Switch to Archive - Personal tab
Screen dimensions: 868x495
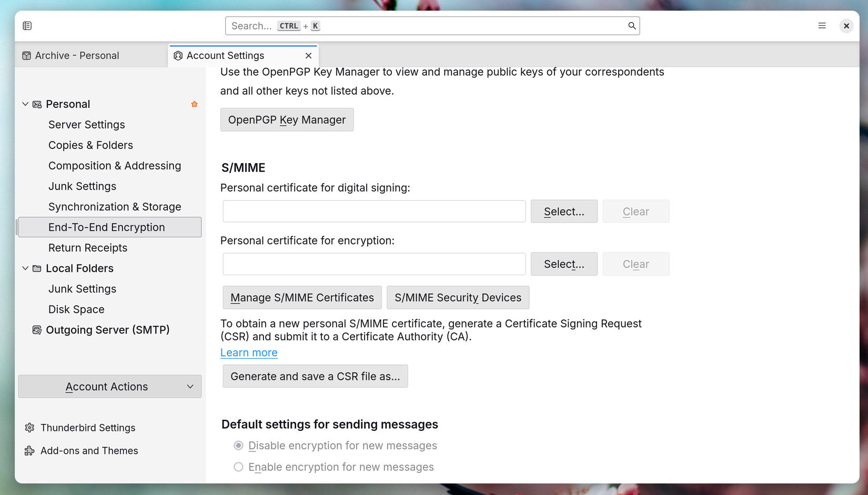(x=92, y=56)
